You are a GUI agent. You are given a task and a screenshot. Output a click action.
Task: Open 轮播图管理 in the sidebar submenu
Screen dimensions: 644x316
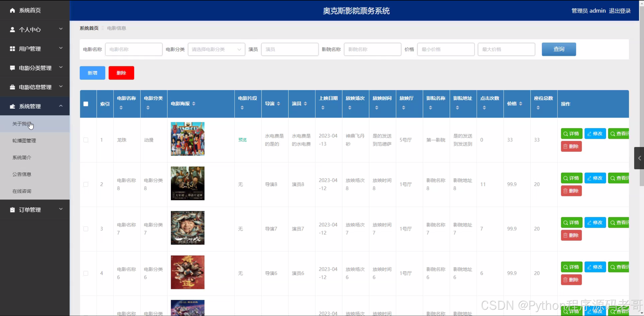click(x=24, y=141)
